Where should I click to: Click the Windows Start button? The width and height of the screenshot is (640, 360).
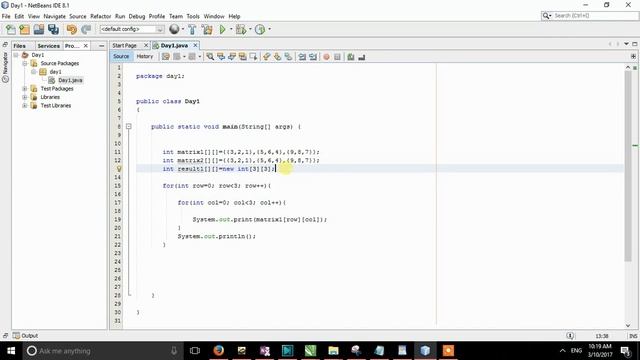tap(11, 351)
